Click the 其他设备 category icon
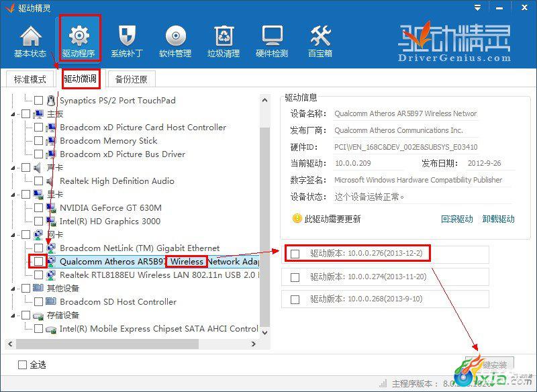 (x=38, y=288)
